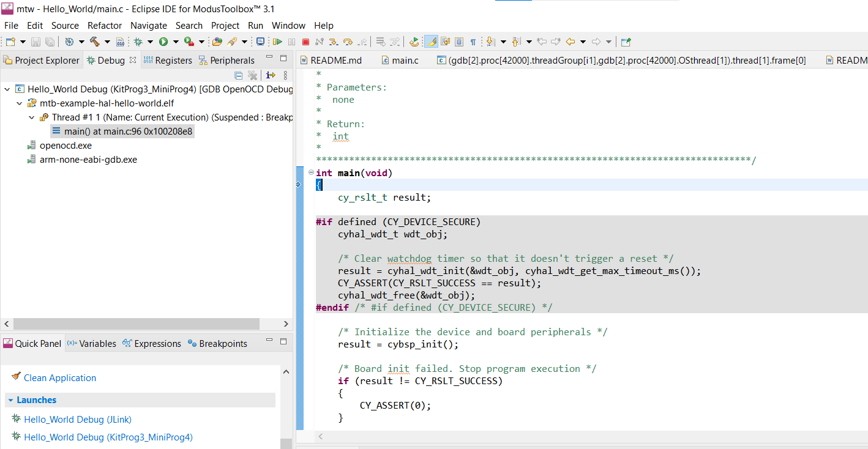
Task: Open the Help menu
Action: click(324, 26)
